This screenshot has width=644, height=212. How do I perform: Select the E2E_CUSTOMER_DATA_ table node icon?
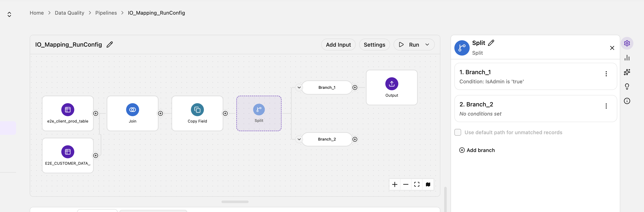[68, 152]
